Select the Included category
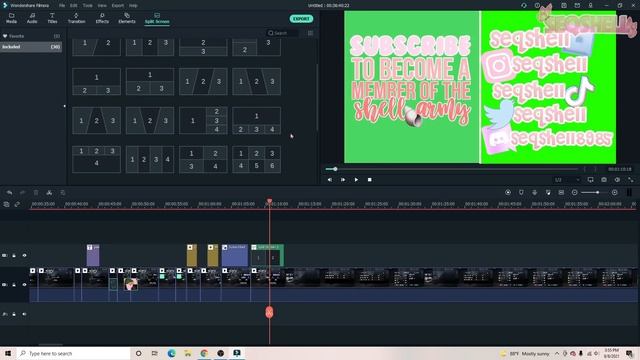 point(31,47)
